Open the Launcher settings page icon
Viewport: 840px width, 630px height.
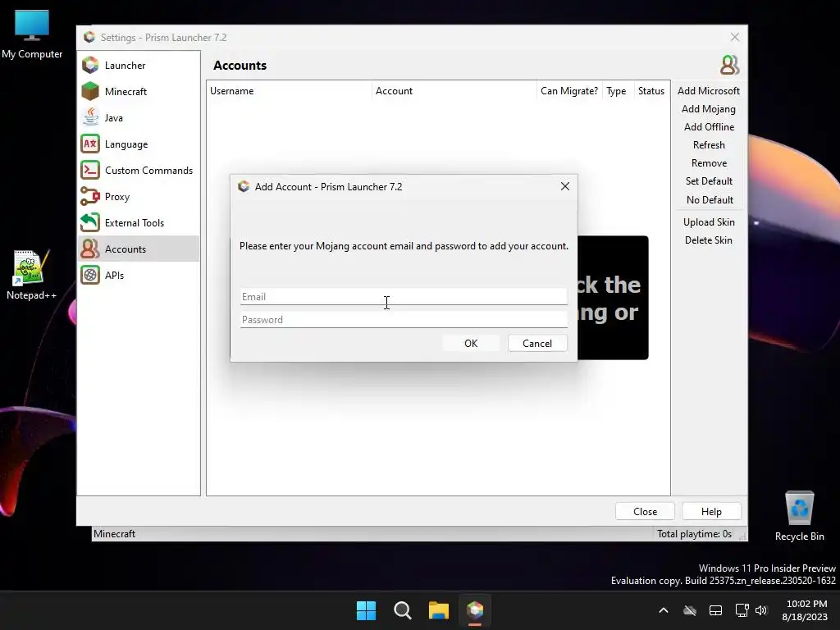(x=90, y=66)
